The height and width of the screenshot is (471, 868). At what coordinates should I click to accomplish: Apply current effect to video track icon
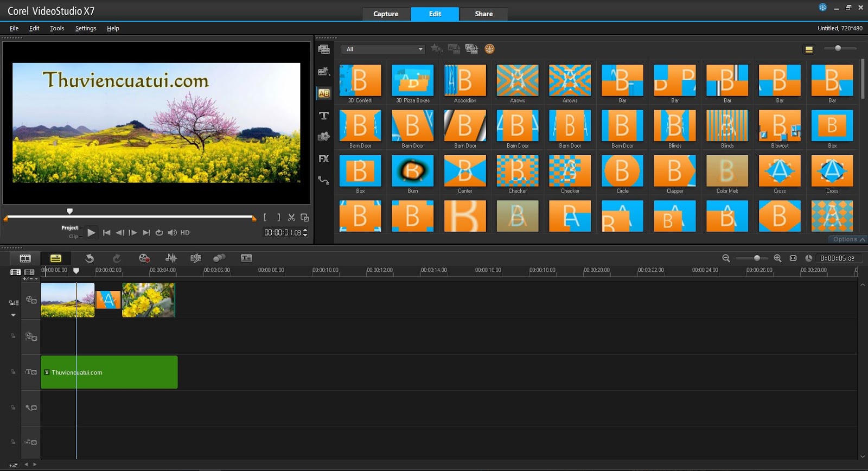(454, 49)
